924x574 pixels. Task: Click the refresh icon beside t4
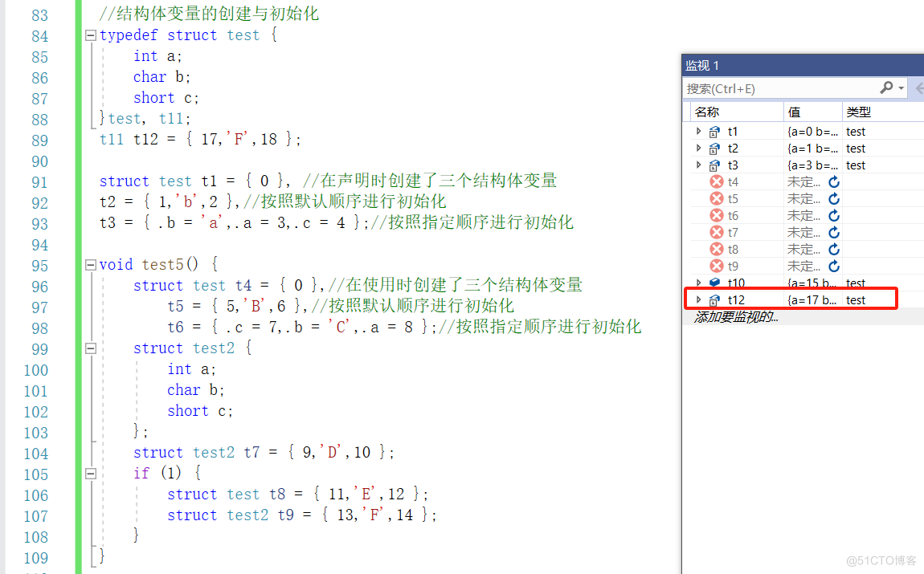pyautogui.click(x=834, y=181)
